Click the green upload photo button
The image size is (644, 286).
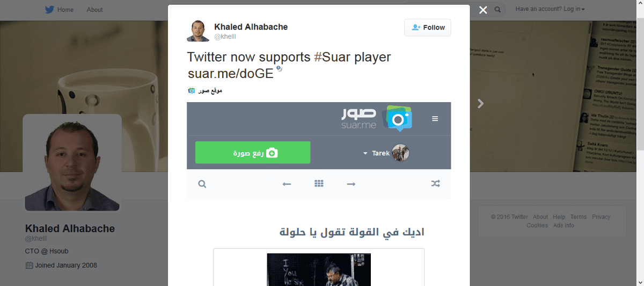click(x=253, y=153)
